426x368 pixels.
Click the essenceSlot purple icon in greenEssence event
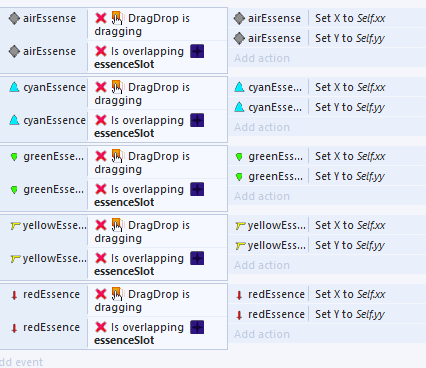[197, 189]
